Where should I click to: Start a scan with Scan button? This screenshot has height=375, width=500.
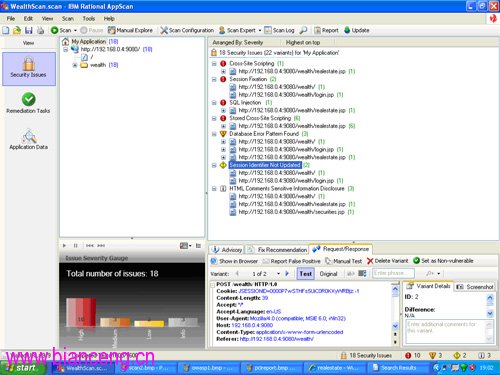61,30
